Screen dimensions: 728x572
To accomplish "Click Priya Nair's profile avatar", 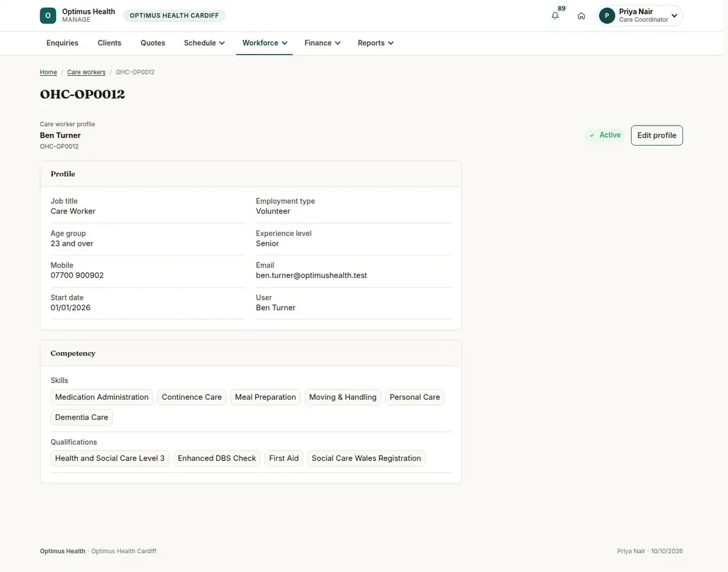I will [607, 16].
